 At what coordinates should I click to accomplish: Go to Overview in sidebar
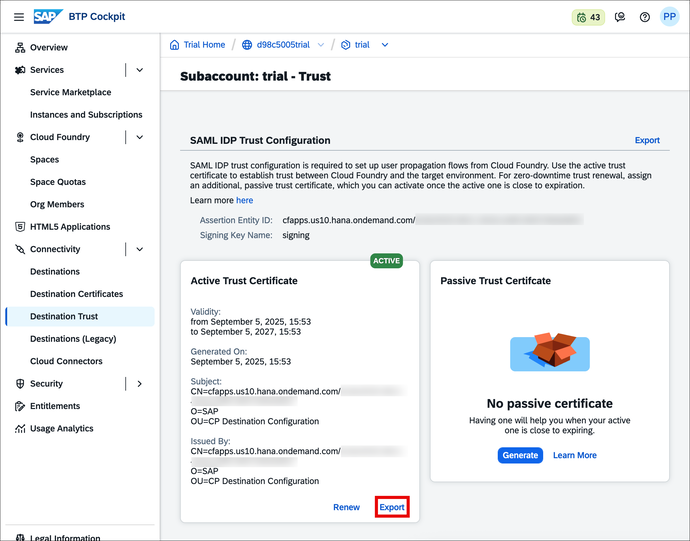pyautogui.click(x=49, y=48)
